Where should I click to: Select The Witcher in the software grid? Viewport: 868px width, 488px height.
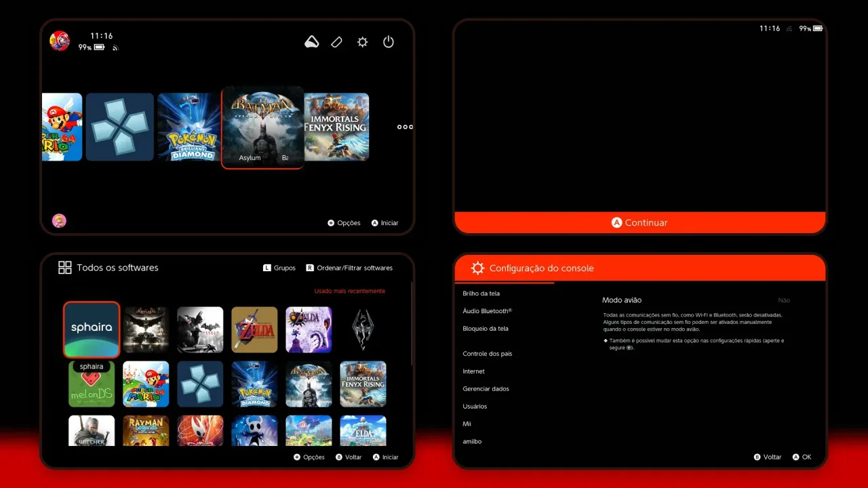92,430
